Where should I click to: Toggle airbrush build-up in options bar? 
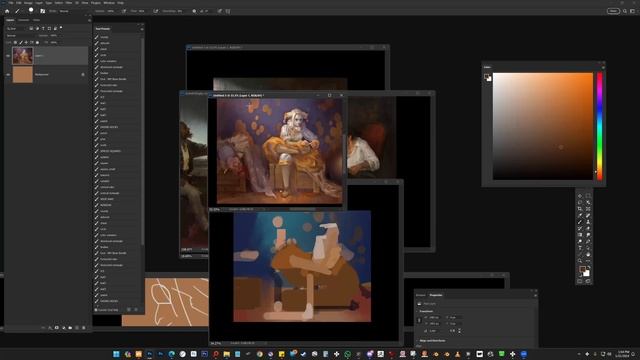tap(156, 11)
